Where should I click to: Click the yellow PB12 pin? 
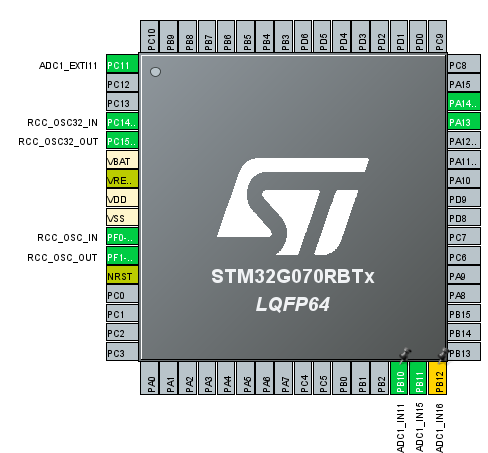click(438, 378)
